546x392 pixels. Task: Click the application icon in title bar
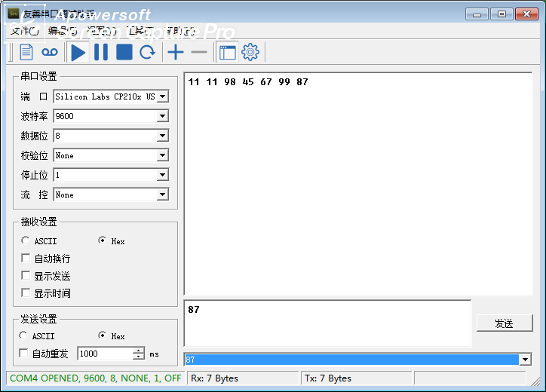pyautogui.click(x=14, y=14)
